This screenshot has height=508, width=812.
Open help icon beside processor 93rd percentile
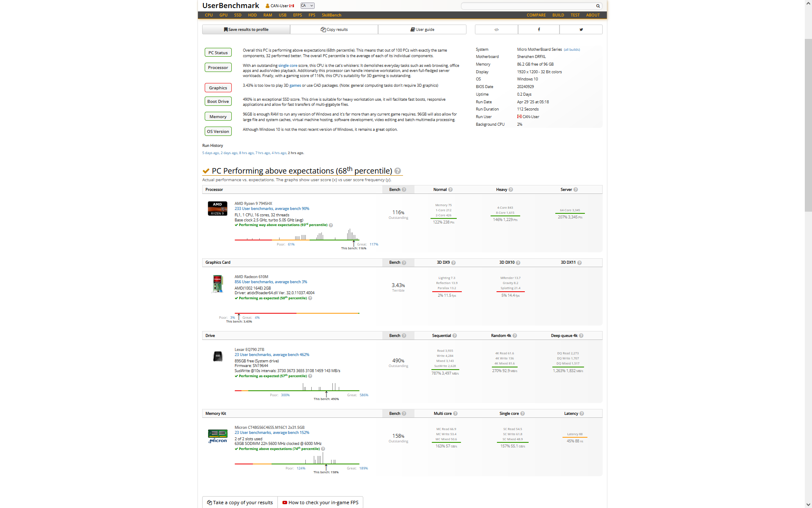pyautogui.click(x=331, y=225)
